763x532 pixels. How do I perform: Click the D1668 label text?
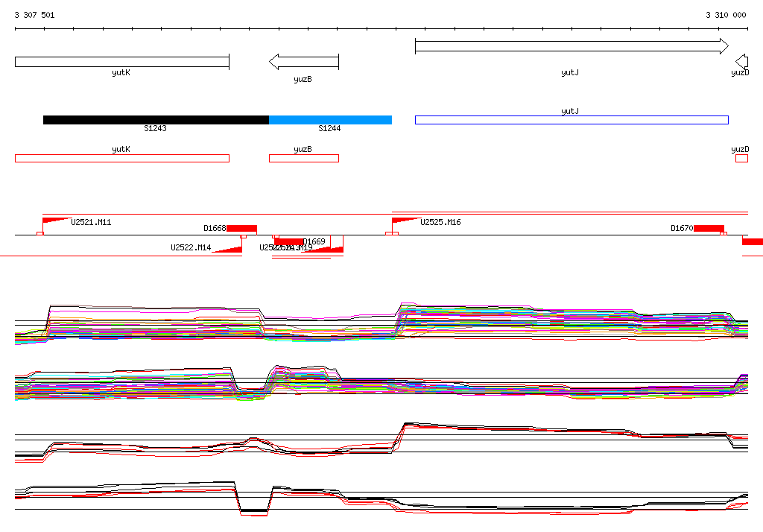point(215,228)
